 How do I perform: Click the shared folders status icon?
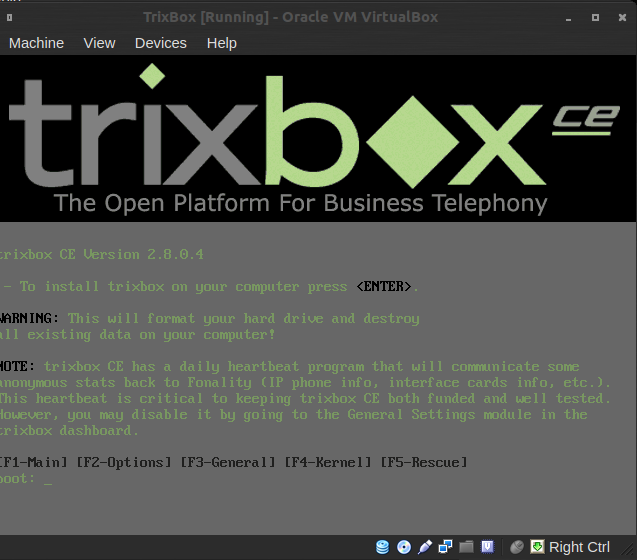pos(466,547)
